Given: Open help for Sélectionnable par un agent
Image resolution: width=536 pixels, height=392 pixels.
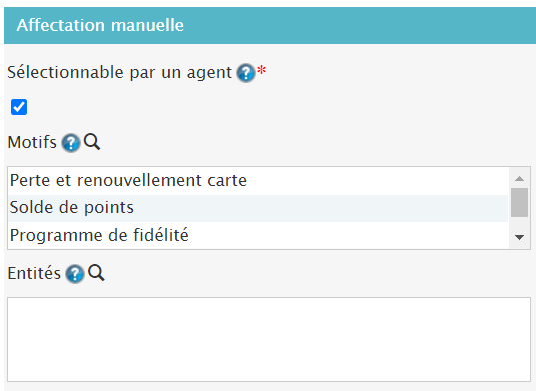Looking at the screenshot, I should pyautogui.click(x=246, y=73).
